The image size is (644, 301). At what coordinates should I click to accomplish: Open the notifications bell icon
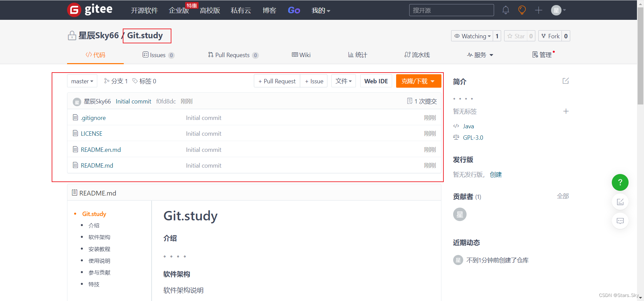coord(506,10)
